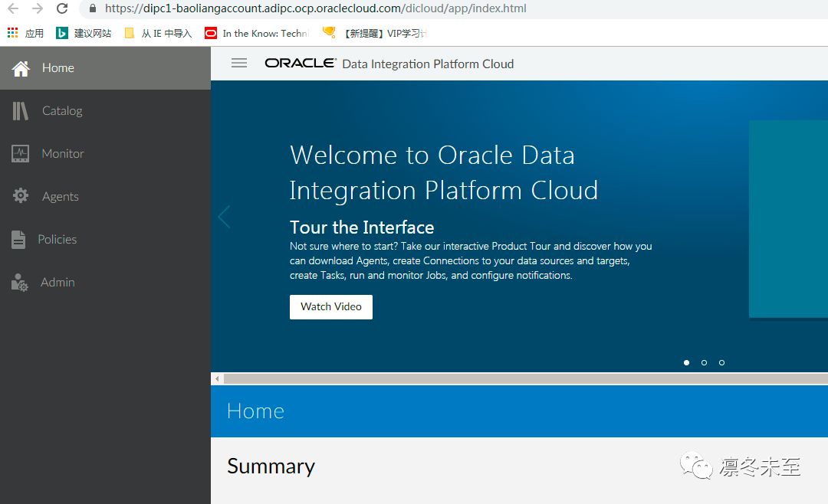Select Admin in the sidebar menu

[x=106, y=282]
